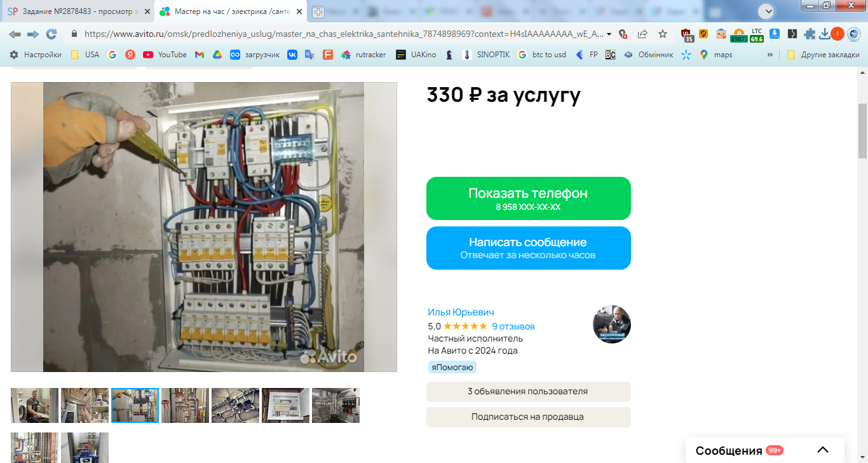
Task: Open the USA bookmarks folder
Action: [x=85, y=55]
